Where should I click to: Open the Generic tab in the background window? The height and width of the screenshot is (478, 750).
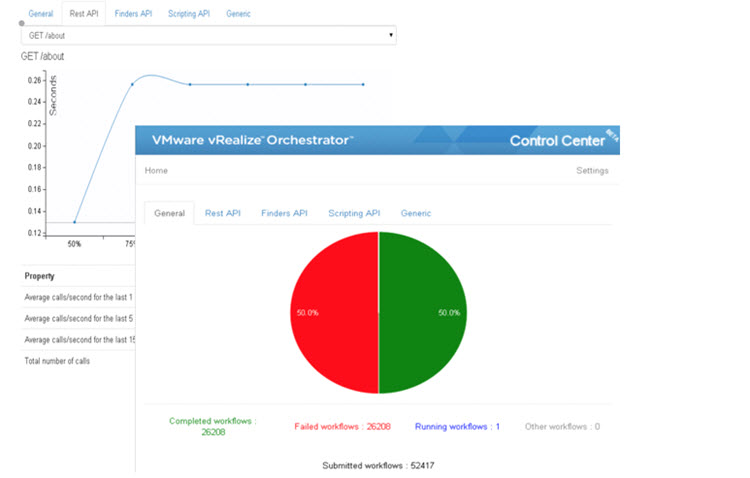click(x=238, y=14)
